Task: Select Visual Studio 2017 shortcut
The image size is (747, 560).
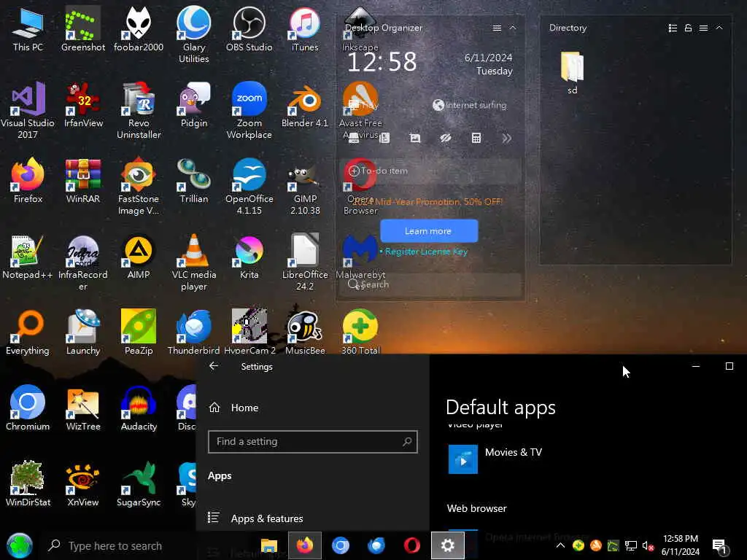Action: (28, 110)
